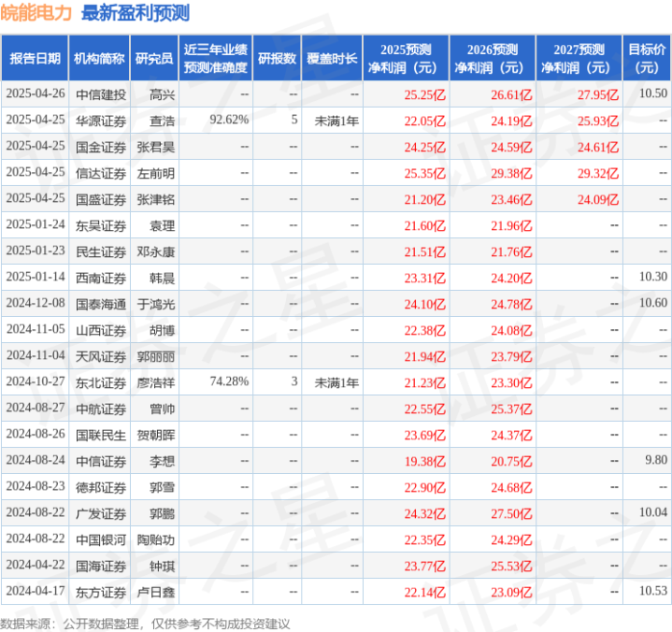This screenshot has height=632, width=672.
Task: Click the 机构简称 column header
Action: (99, 58)
